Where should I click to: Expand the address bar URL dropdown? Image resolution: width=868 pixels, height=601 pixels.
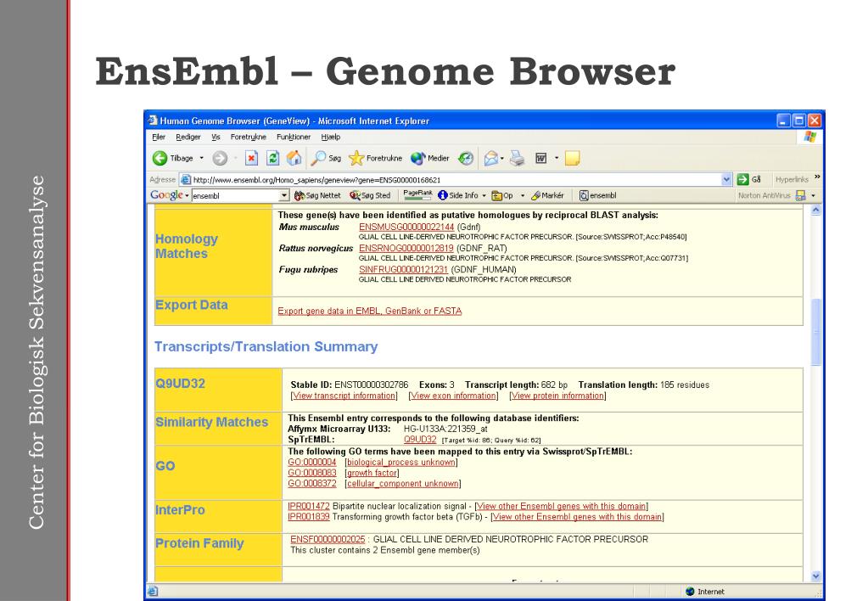tap(726, 179)
